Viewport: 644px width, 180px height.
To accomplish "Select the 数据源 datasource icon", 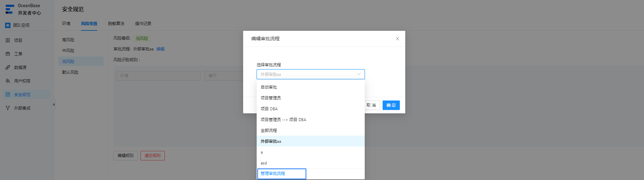I will (x=8, y=67).
